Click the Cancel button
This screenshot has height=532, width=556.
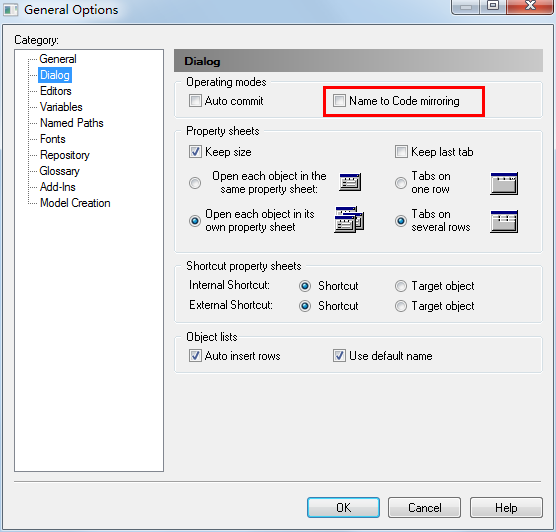click(424, 508)
